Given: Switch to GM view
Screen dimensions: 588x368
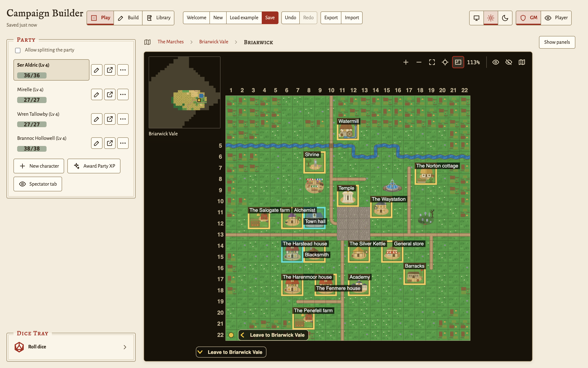Looking at the screenshot, I should point(528,18).
